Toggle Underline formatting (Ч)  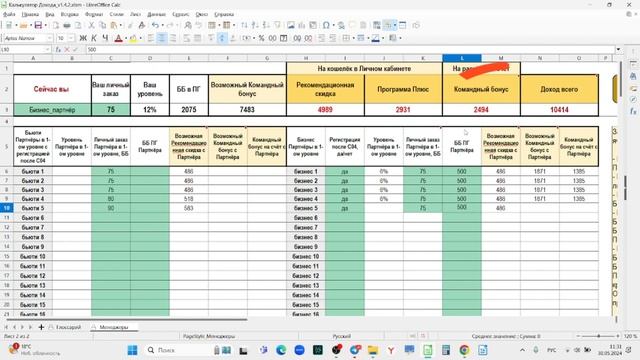[x=105, y=38]
